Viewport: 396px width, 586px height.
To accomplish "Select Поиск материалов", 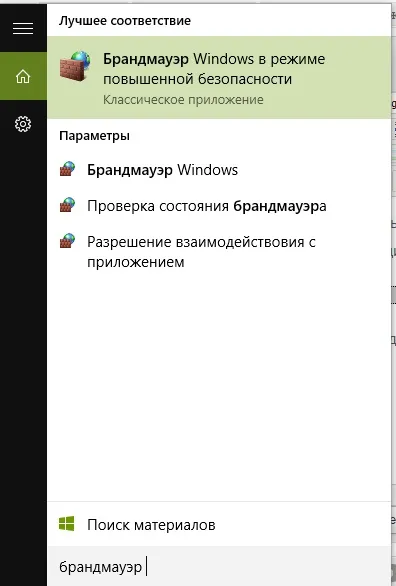I will coord(219,525).
